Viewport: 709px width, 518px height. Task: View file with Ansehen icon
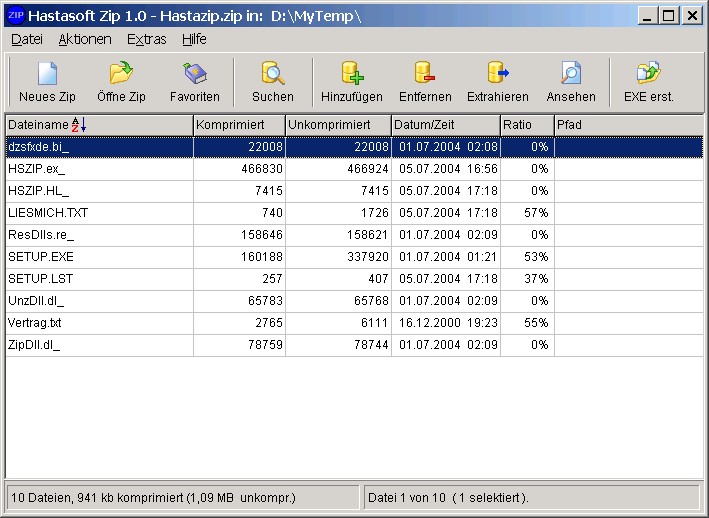571,73
